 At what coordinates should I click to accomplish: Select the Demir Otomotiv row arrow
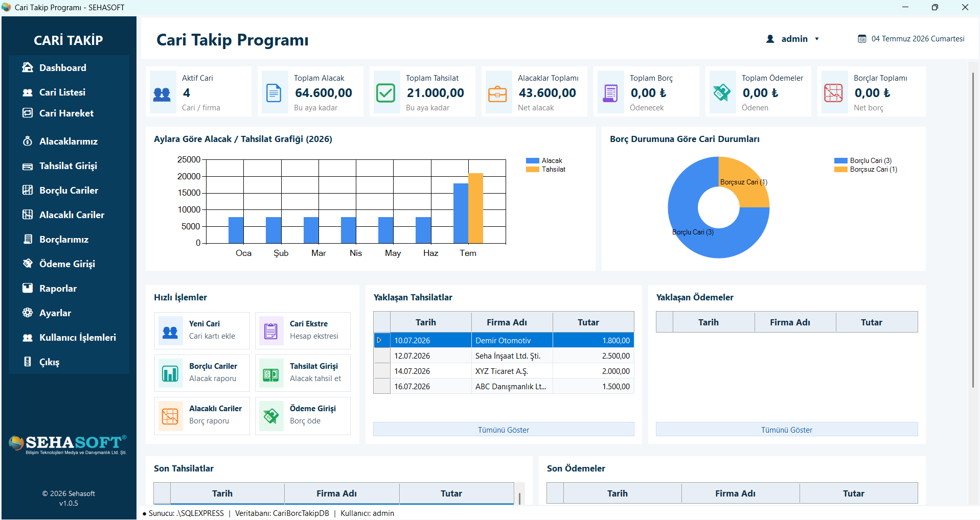(379, 340)
